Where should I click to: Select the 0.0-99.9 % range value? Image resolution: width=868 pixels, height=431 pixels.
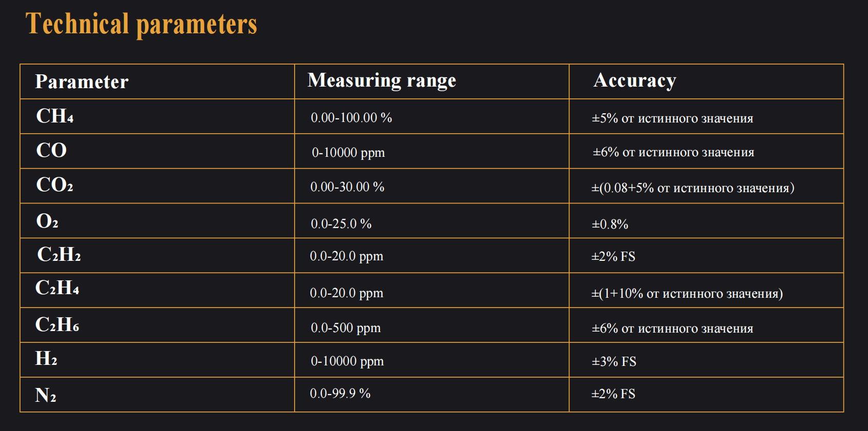[x=340, y=394]
